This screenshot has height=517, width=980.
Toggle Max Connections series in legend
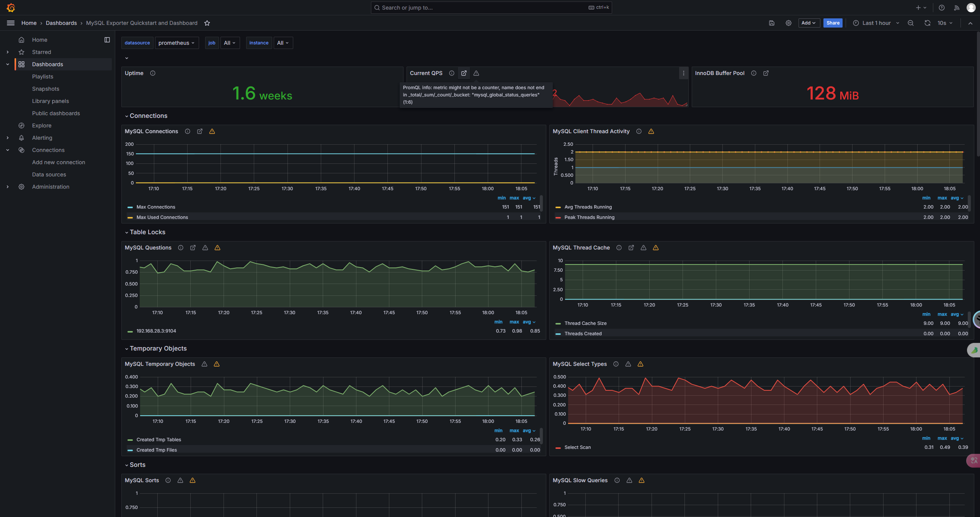[156, 207]
